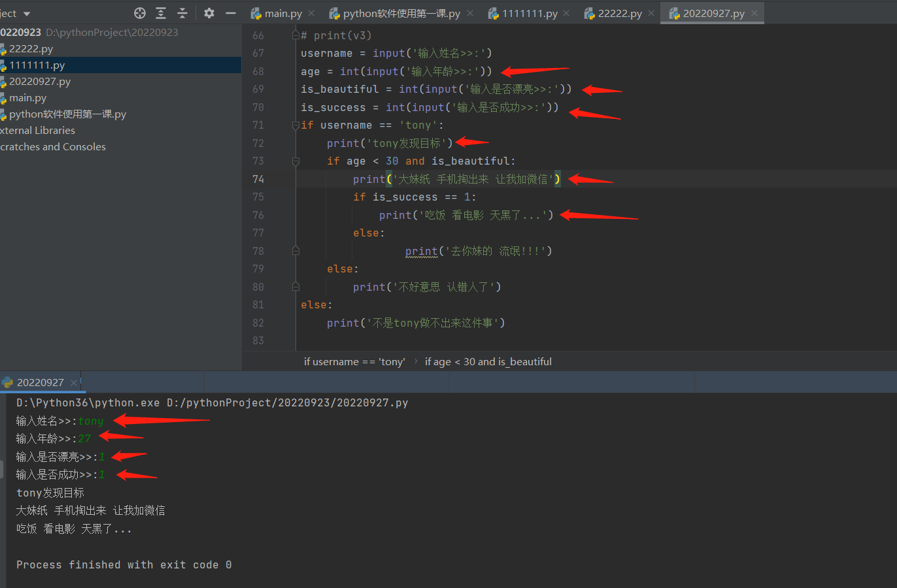Click console output "大妹纸 手机掏出来 让我加微信"
This screenshot has height=588, width=897.
90,511
